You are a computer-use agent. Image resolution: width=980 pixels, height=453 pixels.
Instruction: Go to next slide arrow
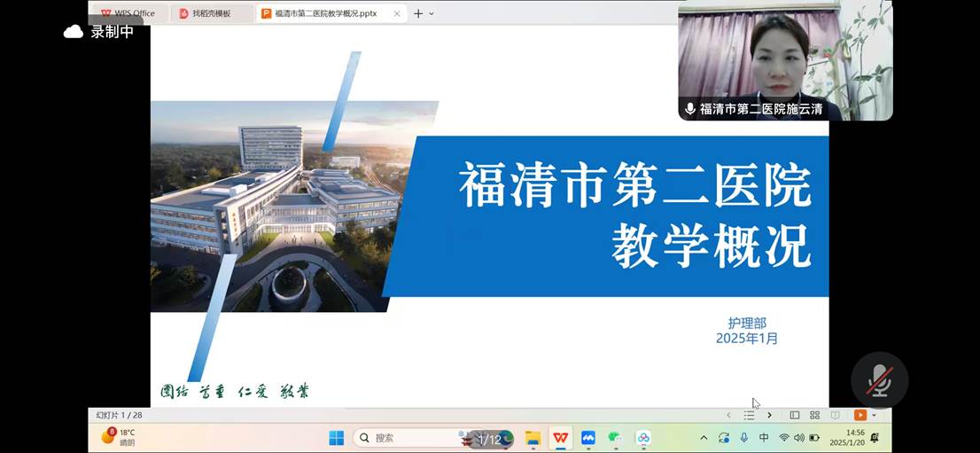[x=769, y=415]
